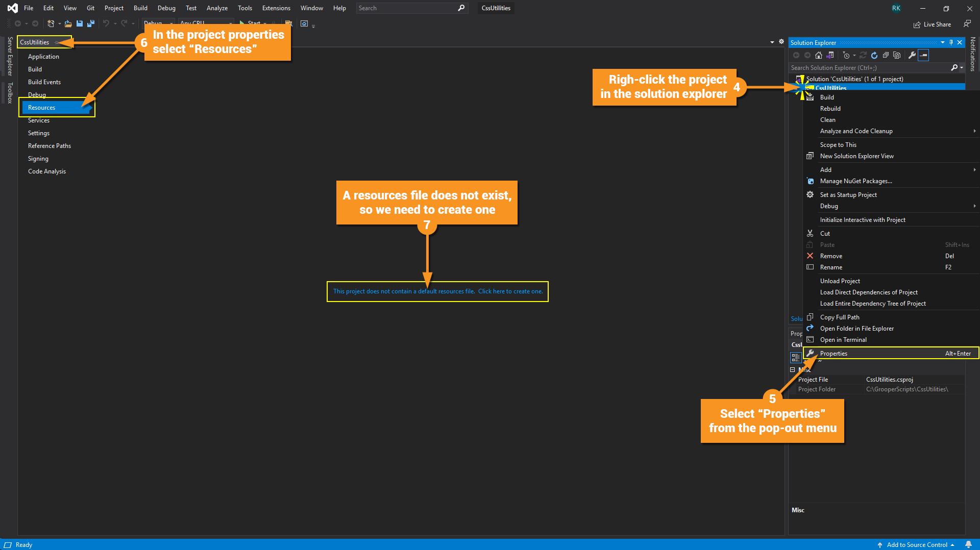980x550 pixels.
Task: Select the Resources properties page
Action: pos(57,108)
